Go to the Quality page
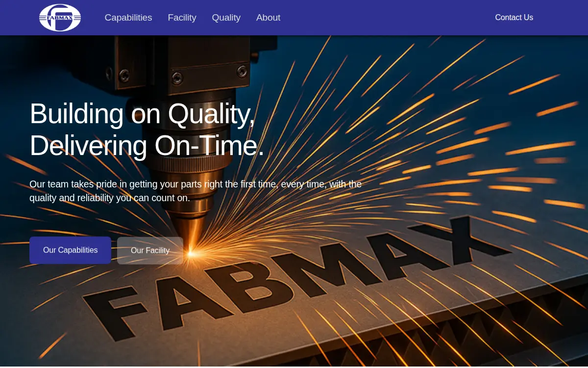588x368 pixels. [x=226, y=18]
